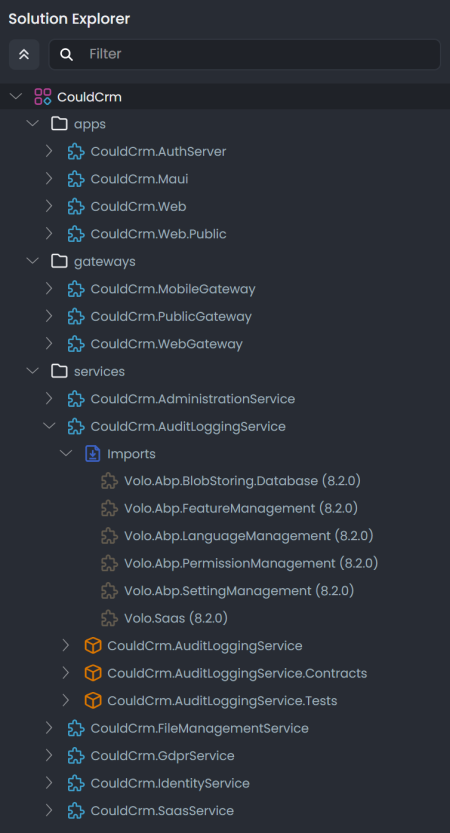Click the CouldCrm.AuditLoggingService.Tests package cube icon
The image size is (450, 833).
click(x=93, y=701)
